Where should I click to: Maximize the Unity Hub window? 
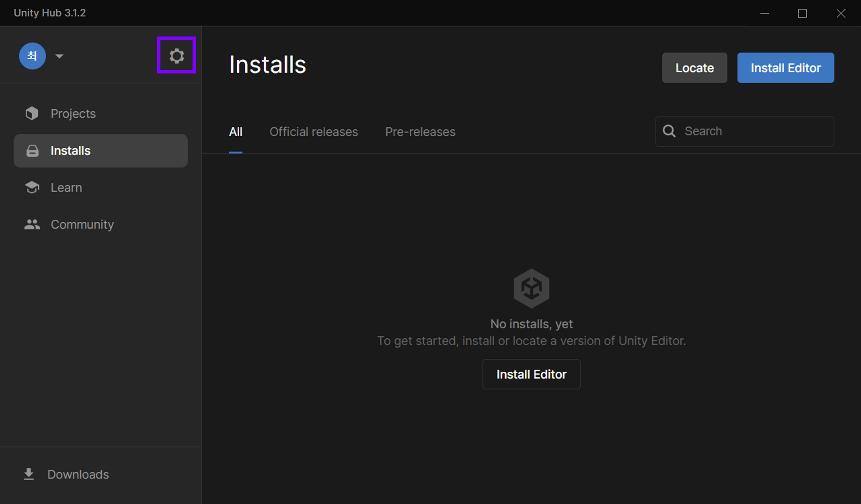[x=802, y=13]
